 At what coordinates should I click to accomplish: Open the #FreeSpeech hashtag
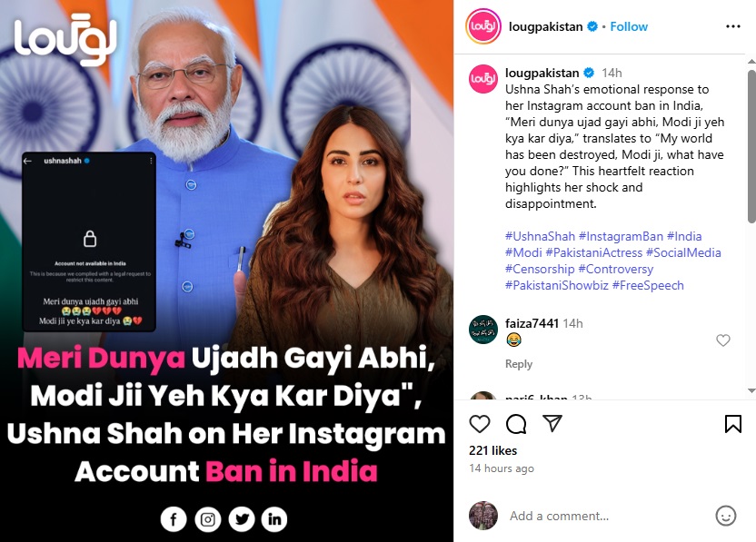click(648, 285)
